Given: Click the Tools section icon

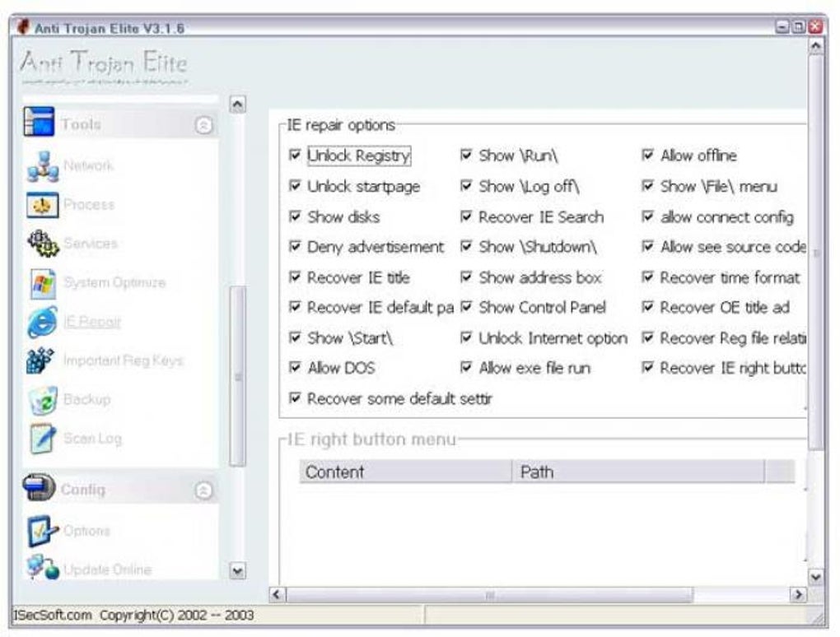Looking at the screenshot, I should tap(39, 122).
